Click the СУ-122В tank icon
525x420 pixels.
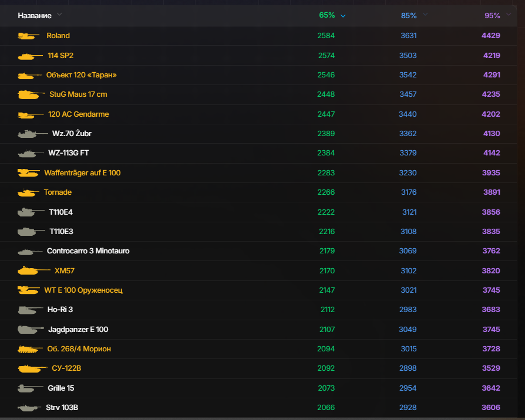(32, 368)
